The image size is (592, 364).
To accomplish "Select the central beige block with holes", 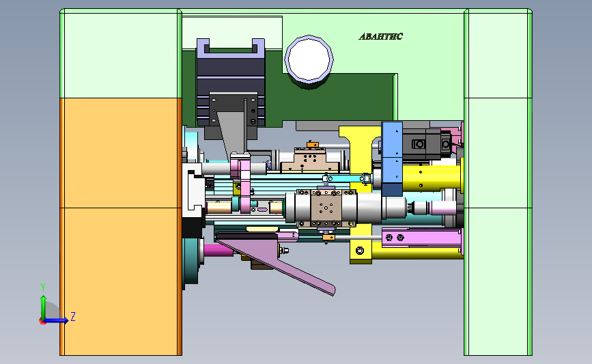I will coord(326,208).
